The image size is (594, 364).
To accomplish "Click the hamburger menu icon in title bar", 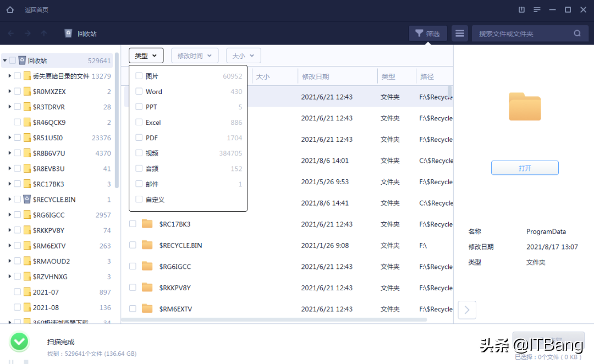I will coord(537,10).
